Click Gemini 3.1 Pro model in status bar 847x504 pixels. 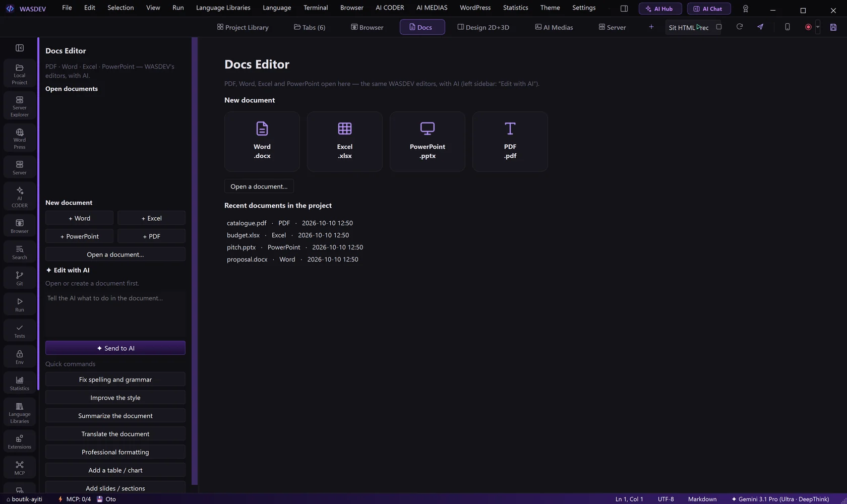click(x=780, y=499)
